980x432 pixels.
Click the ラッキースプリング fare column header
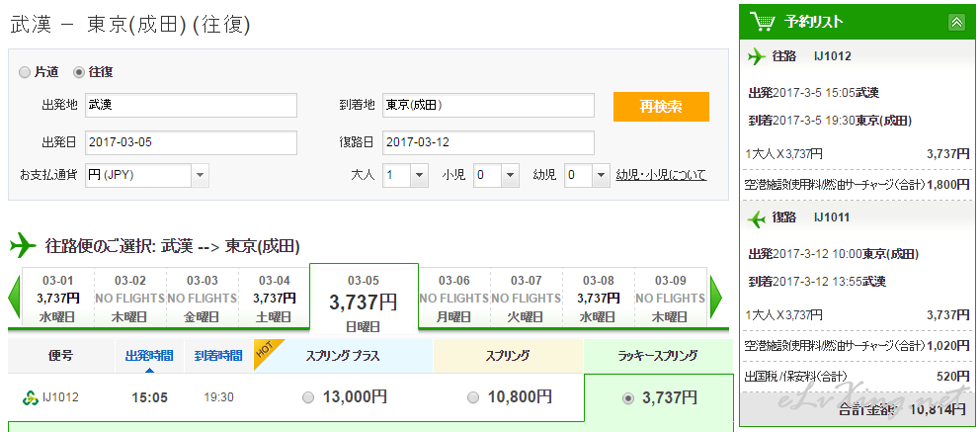point(658,356)
